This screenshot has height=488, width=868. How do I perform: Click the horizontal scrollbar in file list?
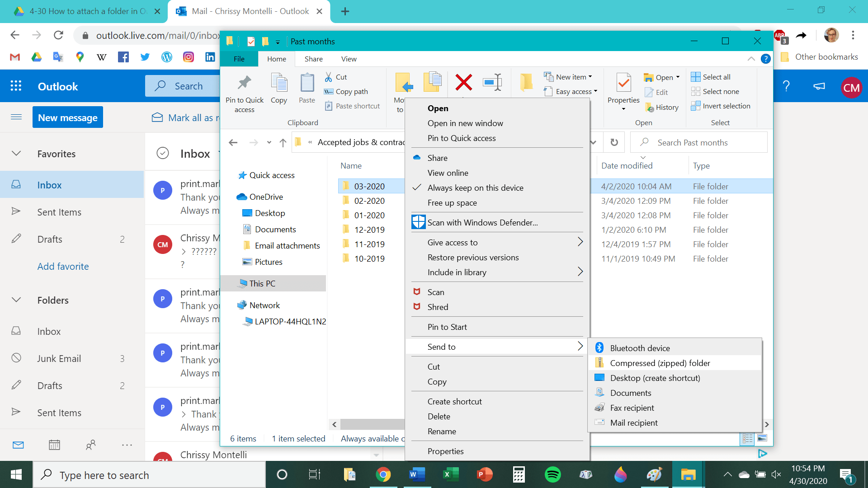click(x=372, y=424)
